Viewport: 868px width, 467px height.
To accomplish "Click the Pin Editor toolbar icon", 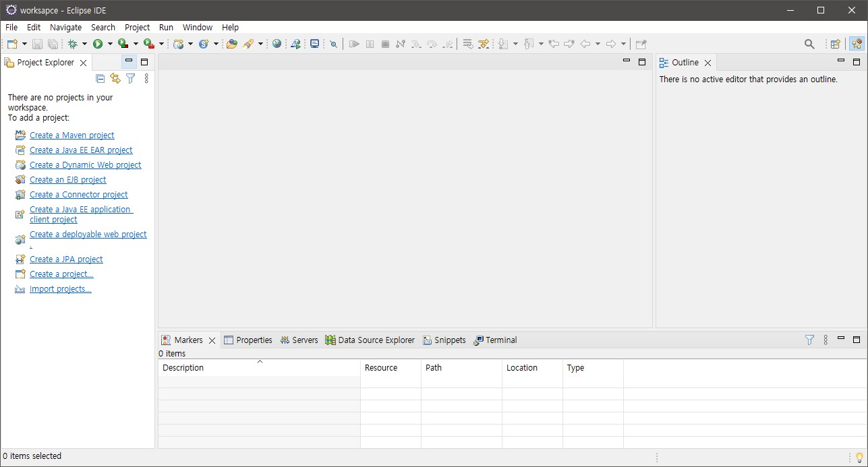I will [x=641, y=44].
